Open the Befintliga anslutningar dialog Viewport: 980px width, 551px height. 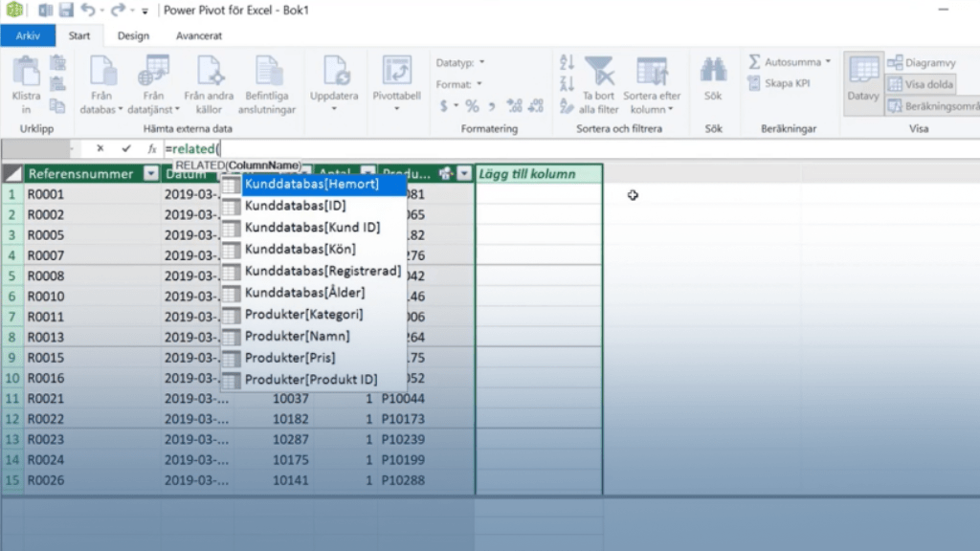coord(270,84)
